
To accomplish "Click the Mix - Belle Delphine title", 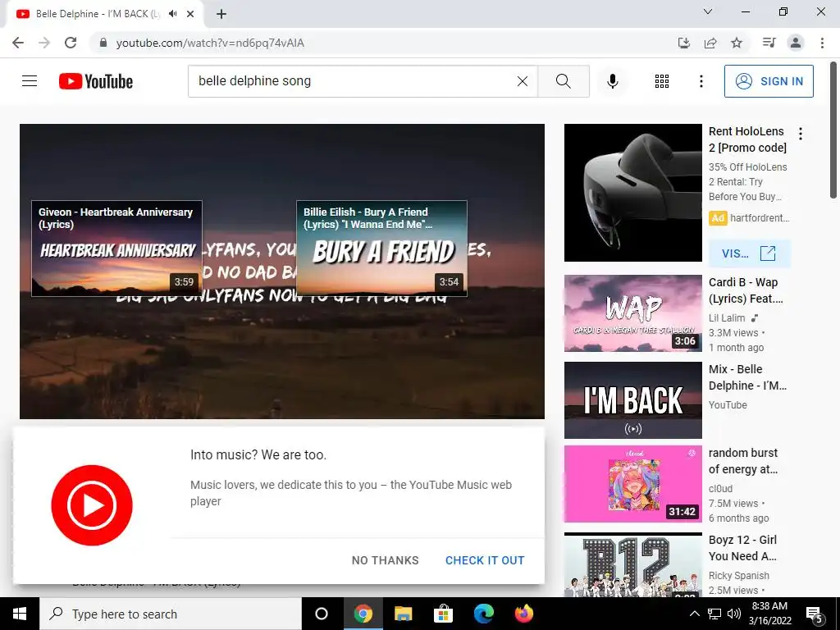I will [x=747, y=377].
